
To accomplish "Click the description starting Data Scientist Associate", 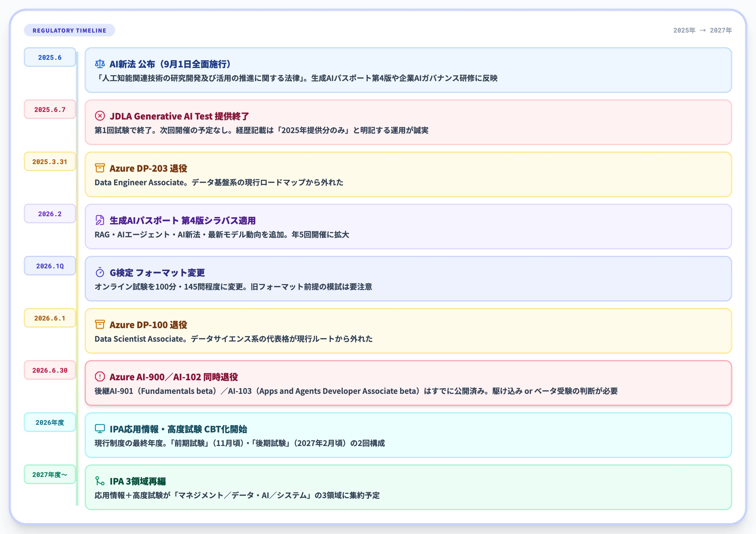I will click(234, 339).
